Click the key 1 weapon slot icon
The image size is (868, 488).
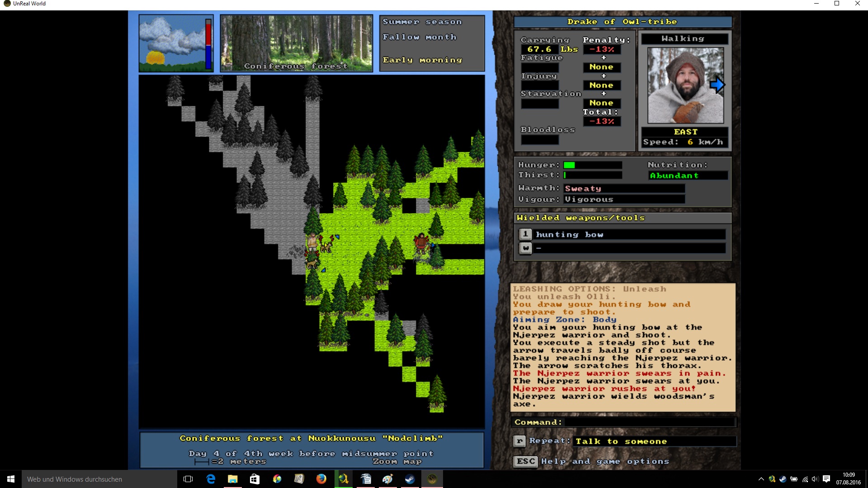pos(525,234)
